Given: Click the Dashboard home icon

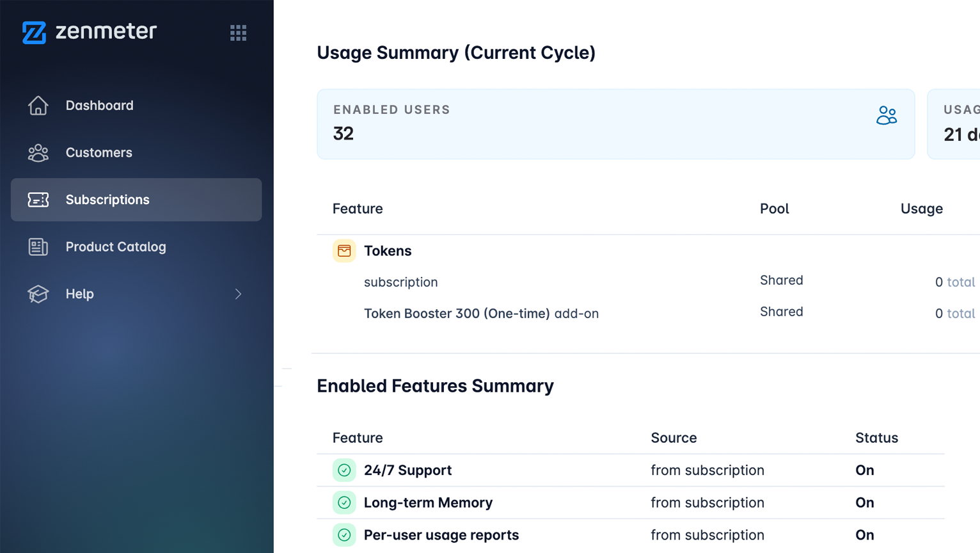Looking at the screenshot, I should pos(38,106).
